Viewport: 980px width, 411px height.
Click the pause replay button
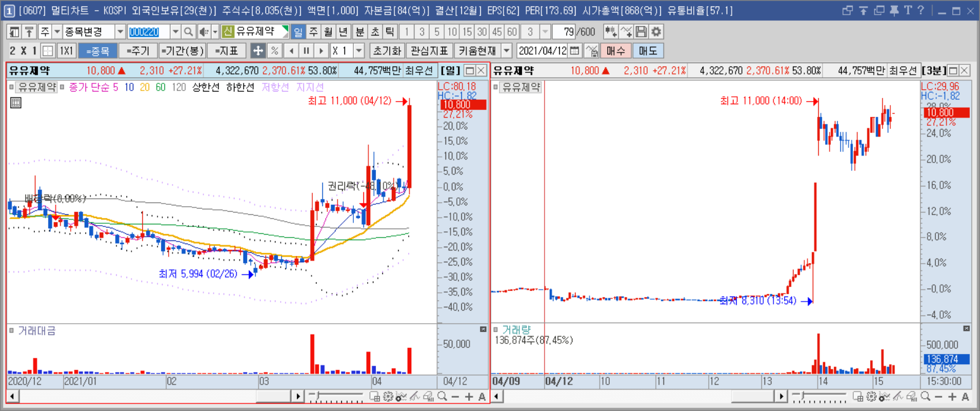tap(306, 51)
